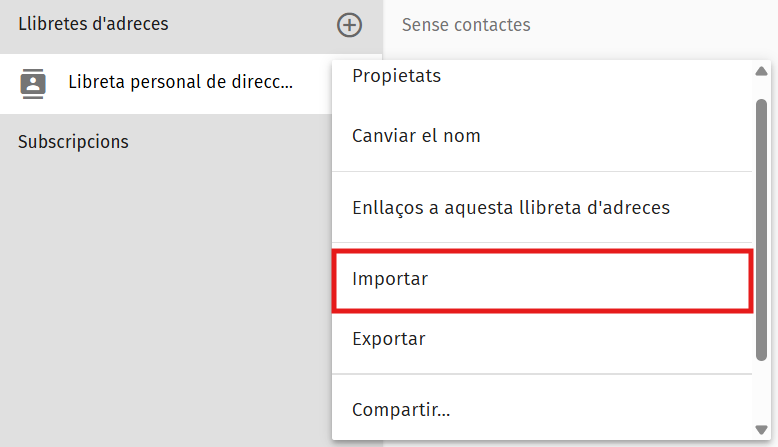Image resolution: width=778 pixels, height=447 pixels.
Task: Click empty header area right of Sense contactes
Action: coord(650,25)
